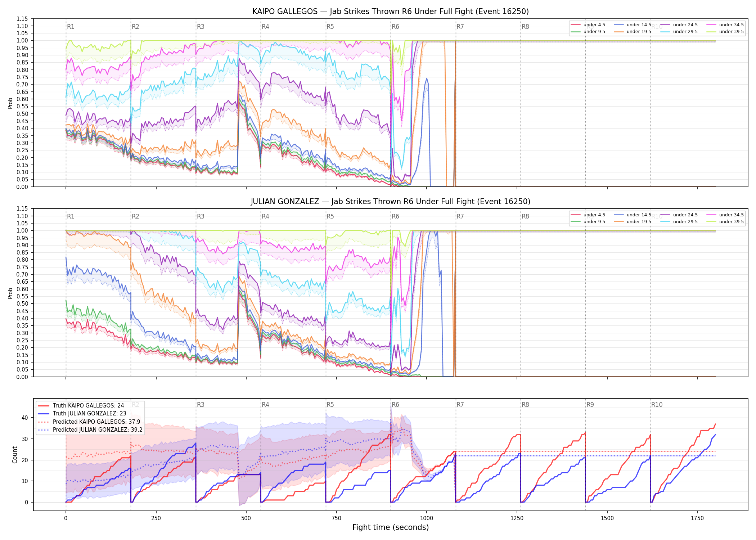The image size is (756, 540).
Task: Click 'Predicted JULIAN GONZALEZ: 39.2' legend entry
Action: click(90, 430)
